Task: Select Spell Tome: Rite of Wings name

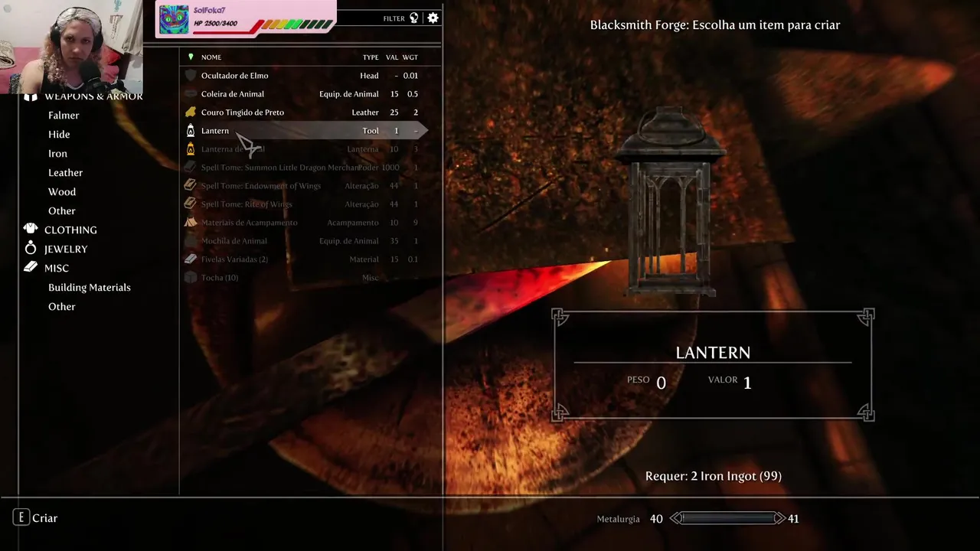Action: [247, 204]
